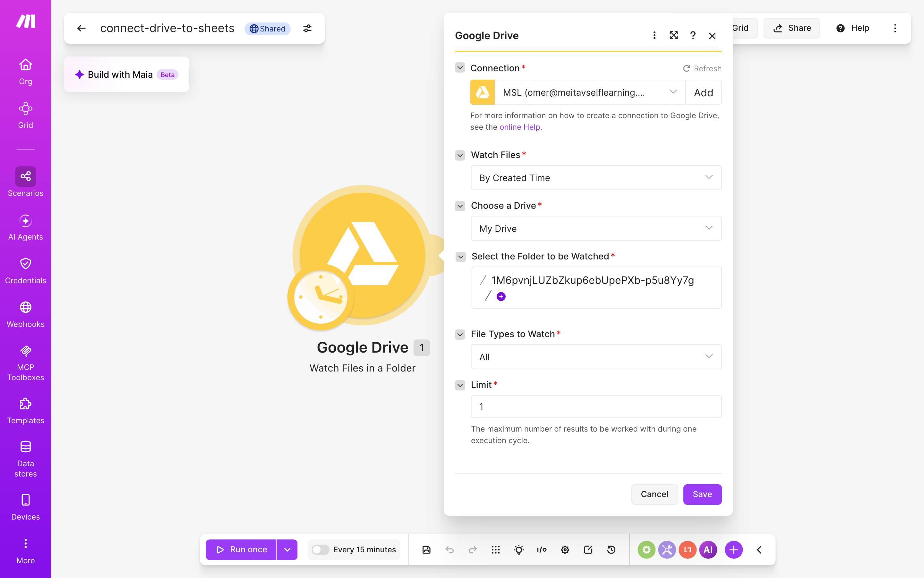Click the plus icon to add subfolder
The height and width of the screenshot is (578, 924).
click(501, 297)
